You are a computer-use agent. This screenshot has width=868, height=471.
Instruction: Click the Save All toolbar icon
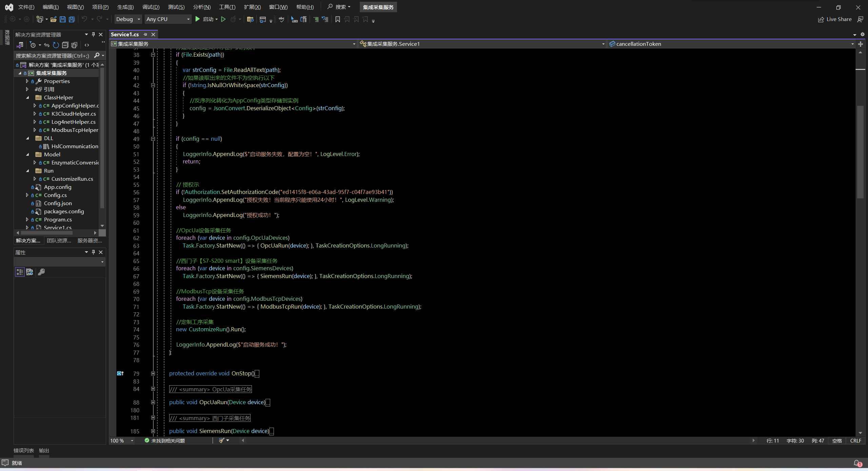tap(72, 19)
